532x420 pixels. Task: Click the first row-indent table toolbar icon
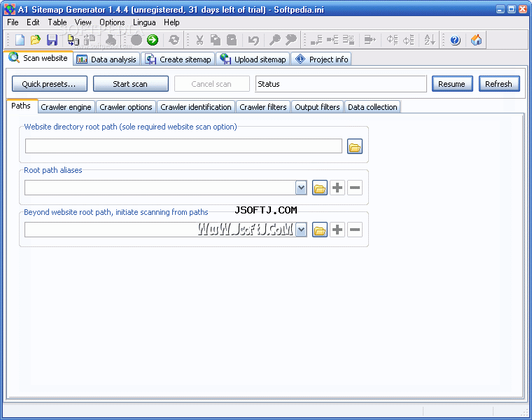tap(316, 40)
